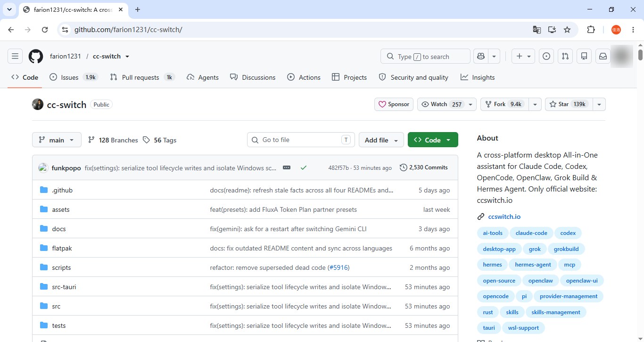Select the ai-tools topic tag
The height and width of the screenshot is (342, 644).
(493, 233)
